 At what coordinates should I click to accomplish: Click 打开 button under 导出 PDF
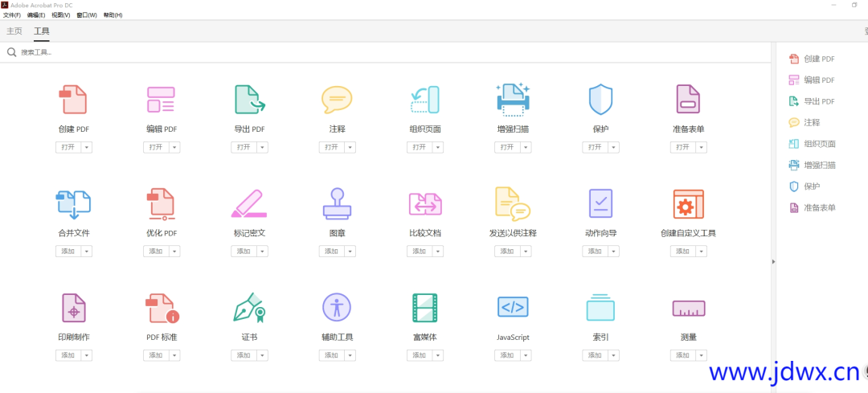(x=244, y=147)
